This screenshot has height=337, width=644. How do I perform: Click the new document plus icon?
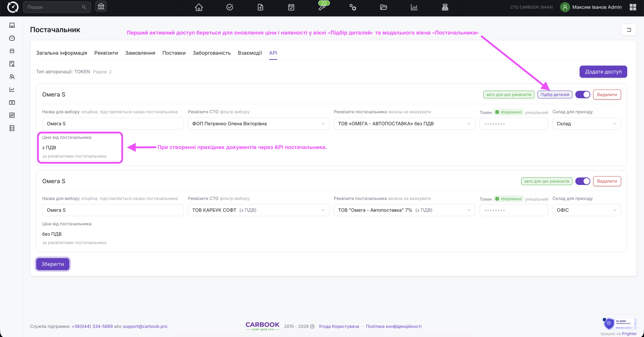pyautogui.click(x=260, y=7)
